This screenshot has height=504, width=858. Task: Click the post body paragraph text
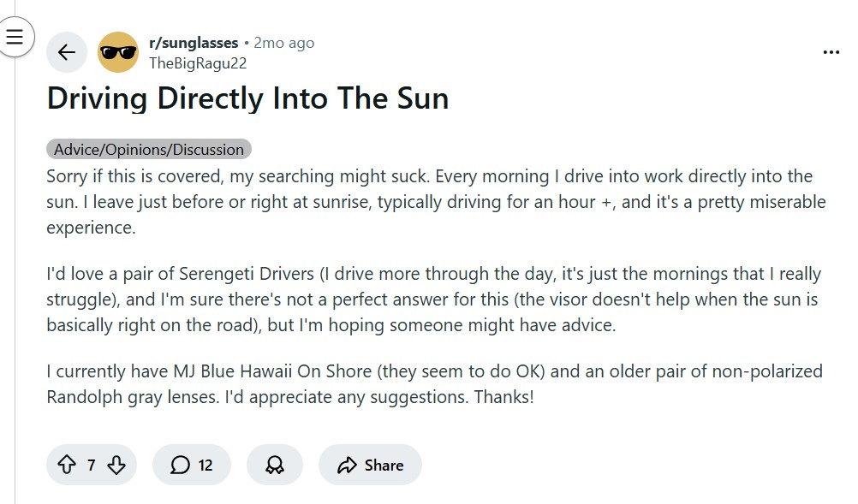[428, 201]
